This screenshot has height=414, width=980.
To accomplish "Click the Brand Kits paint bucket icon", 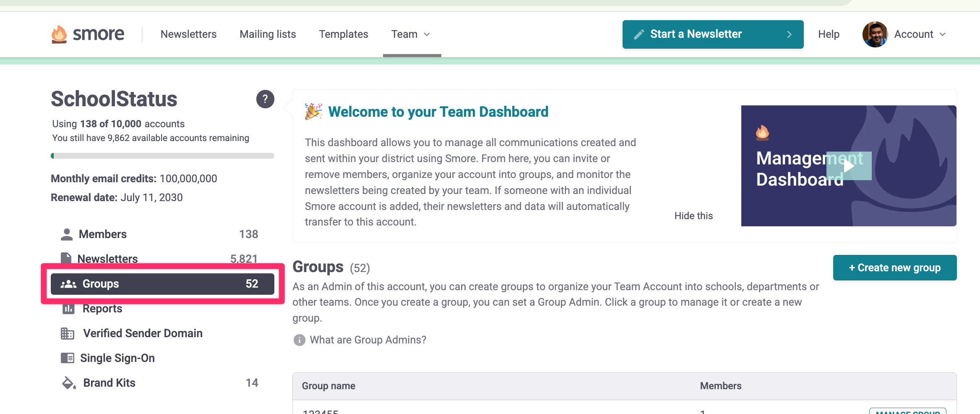I will pos(69,383).
